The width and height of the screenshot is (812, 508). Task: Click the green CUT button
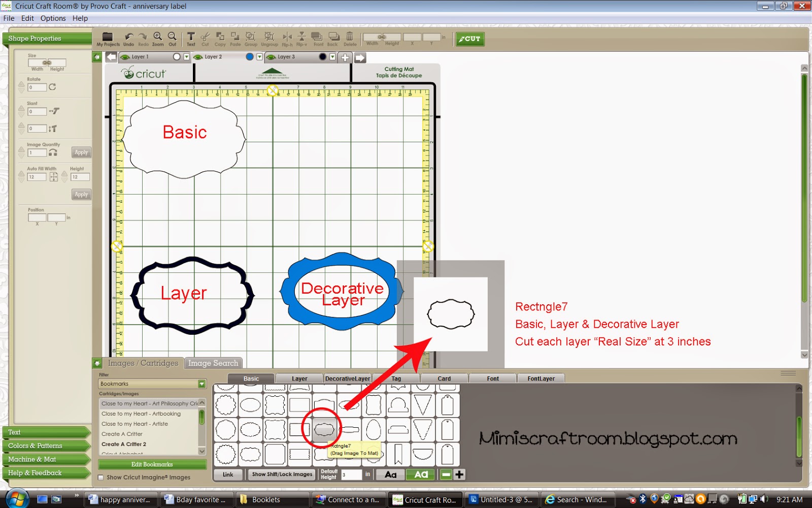[470, 39]
